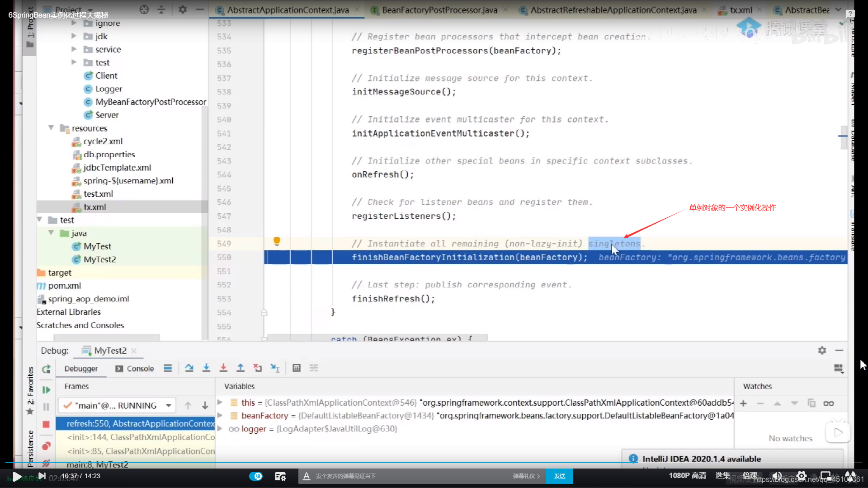Click the Step Out icon
This screenshot has width=868, height=488.
click(x=240, y=368)
